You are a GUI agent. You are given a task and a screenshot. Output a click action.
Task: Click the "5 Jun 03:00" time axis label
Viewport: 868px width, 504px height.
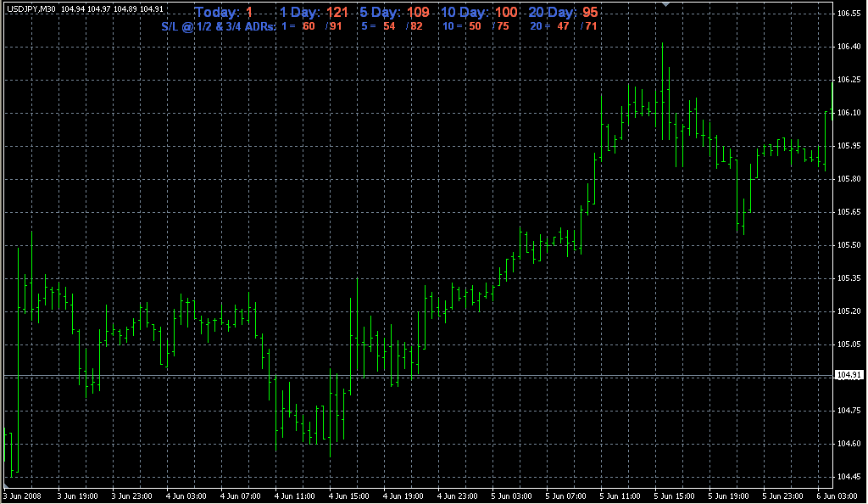pos(511,496)
